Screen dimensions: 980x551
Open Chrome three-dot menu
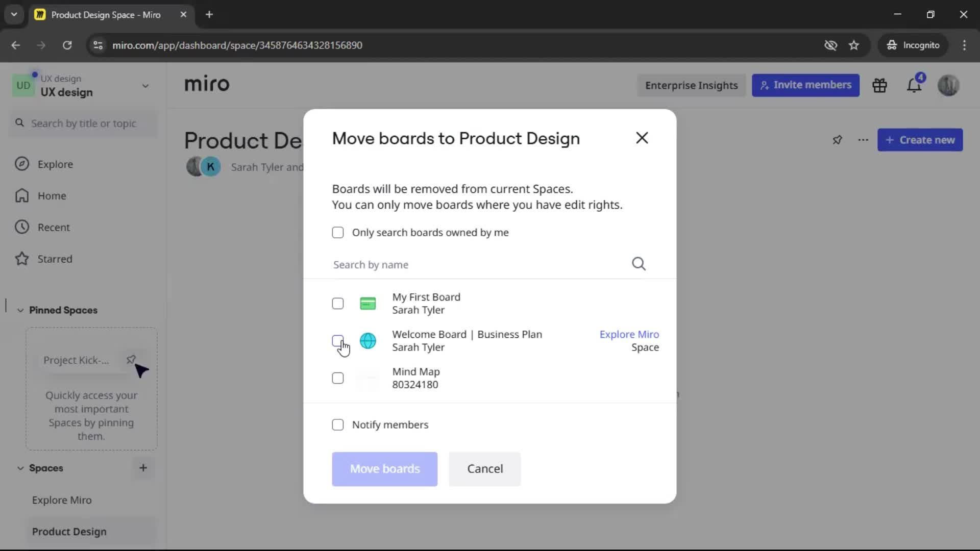click(964, 45)
